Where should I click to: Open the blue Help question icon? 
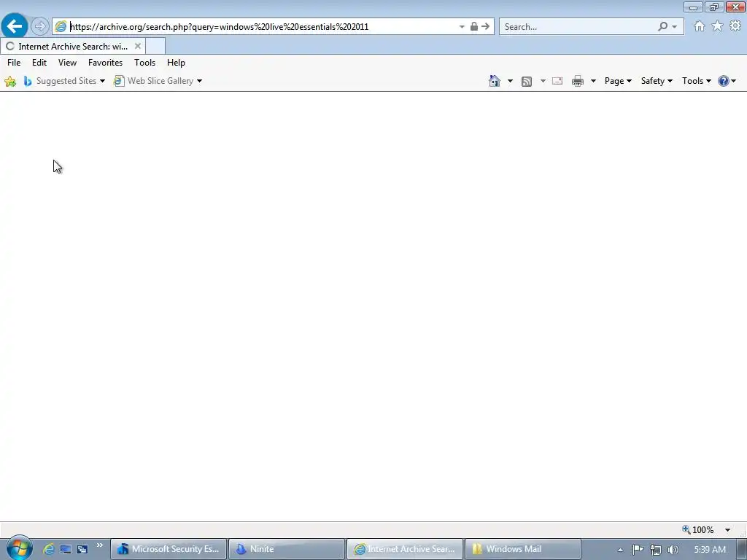coord(723,81)
